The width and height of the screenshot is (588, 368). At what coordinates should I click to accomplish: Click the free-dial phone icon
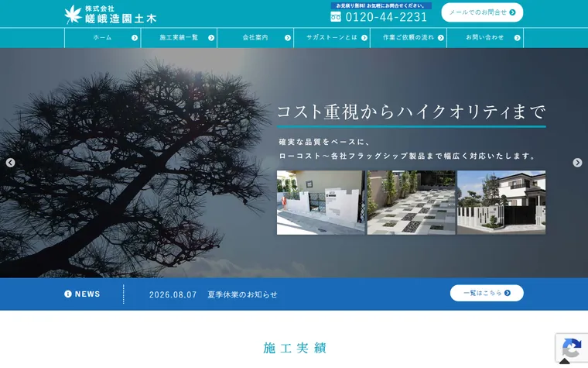336,16
